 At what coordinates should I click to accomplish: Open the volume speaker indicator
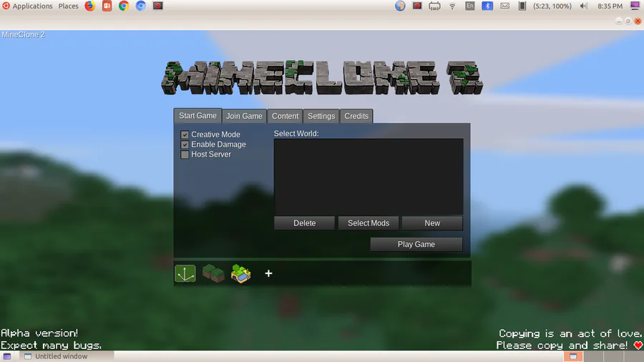pos(583,6)
